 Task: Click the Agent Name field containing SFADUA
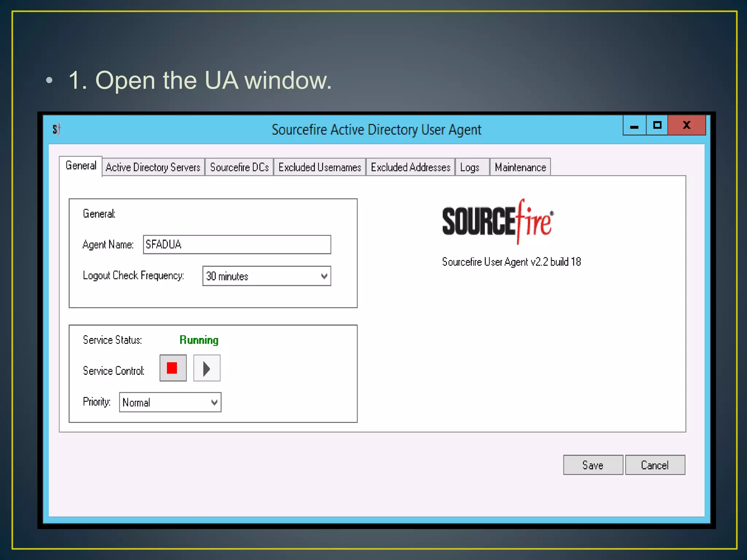coord(237,244)
